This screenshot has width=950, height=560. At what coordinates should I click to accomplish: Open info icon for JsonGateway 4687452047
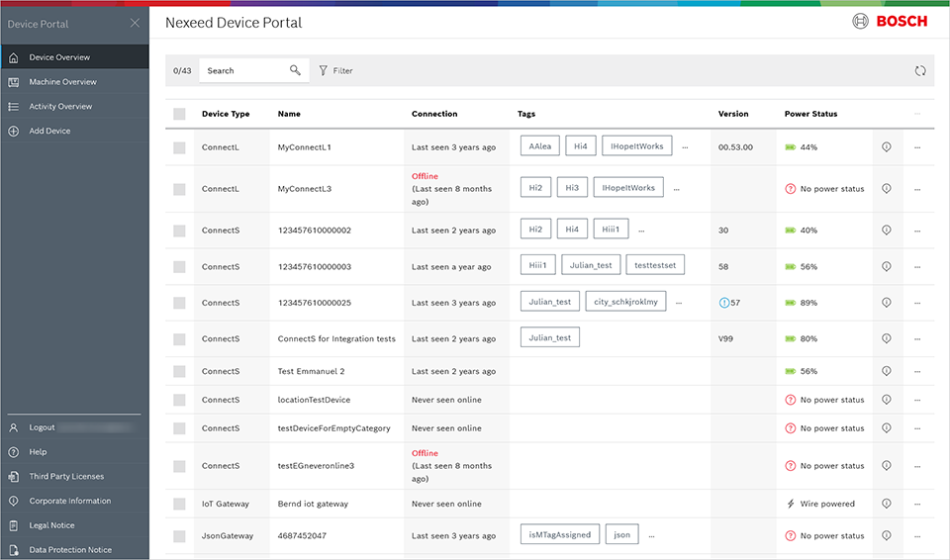pyautogui.click(x=887, y=535)
